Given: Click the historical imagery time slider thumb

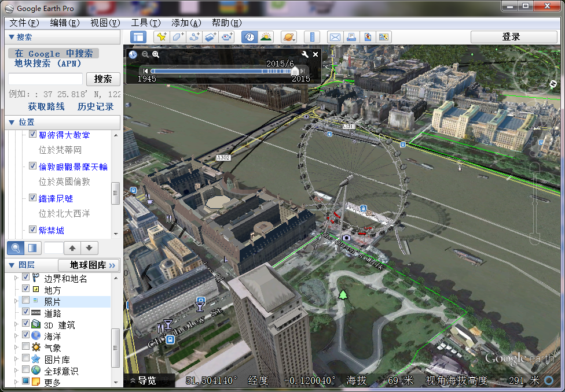Looking at the screenshot, I should (x=295, y=71).
